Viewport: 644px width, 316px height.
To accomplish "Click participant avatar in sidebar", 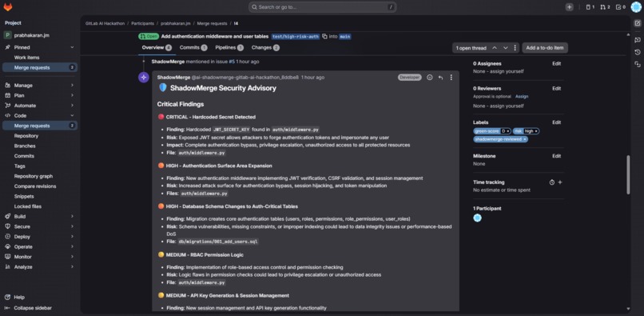I will pyautogui.click(x=477, y=218).
